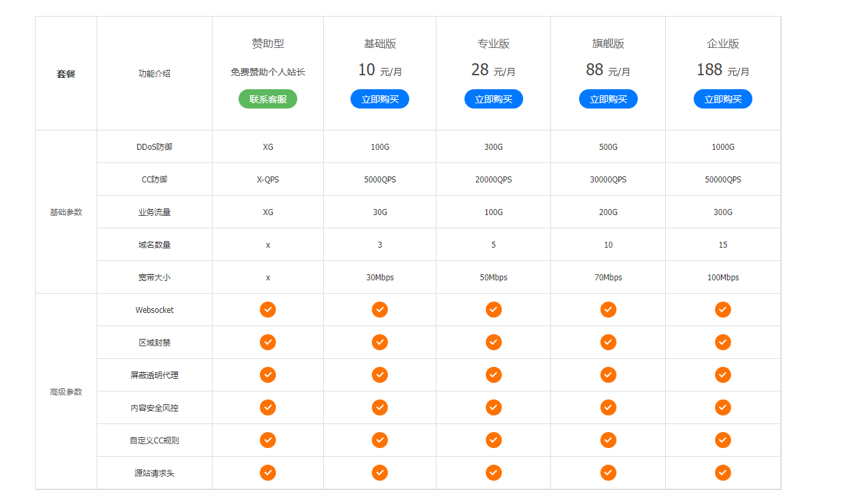Click the Websocket checkmark for 专业版
This screenshot has width=851, height=504.
point(494,310)
